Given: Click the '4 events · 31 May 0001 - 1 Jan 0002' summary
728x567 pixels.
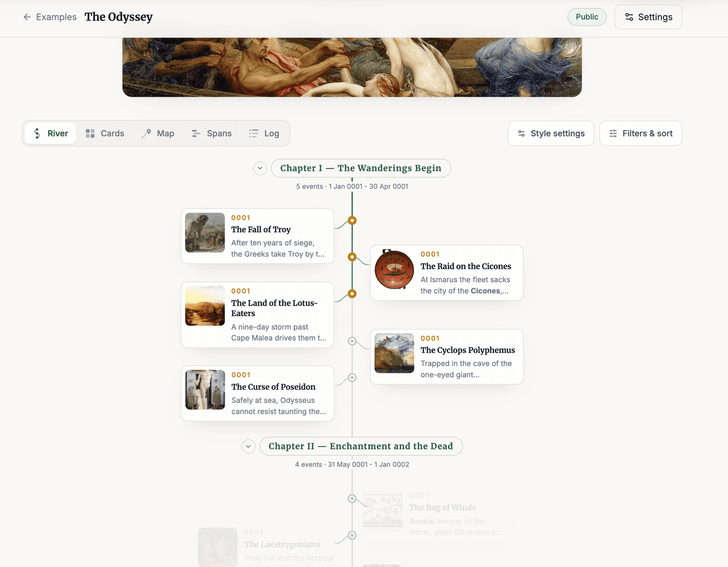Looking at the screenshot, I should 352,465.
